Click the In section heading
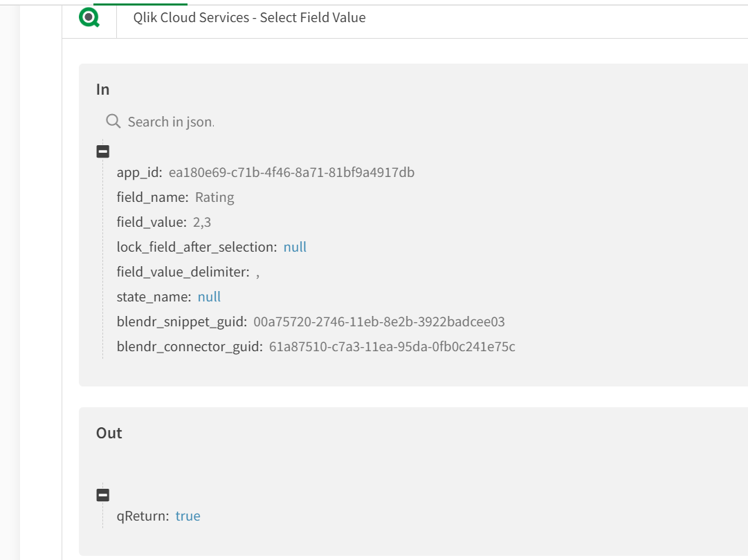 103,89
